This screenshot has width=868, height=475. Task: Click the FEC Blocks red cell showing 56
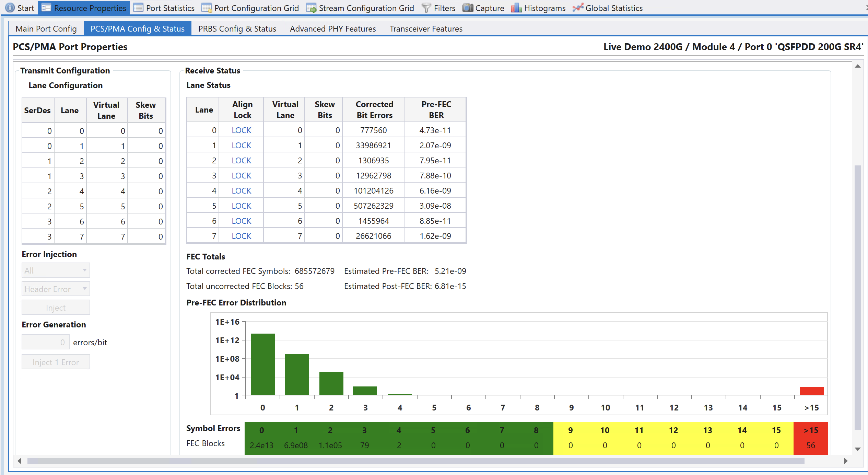point(811,445)
